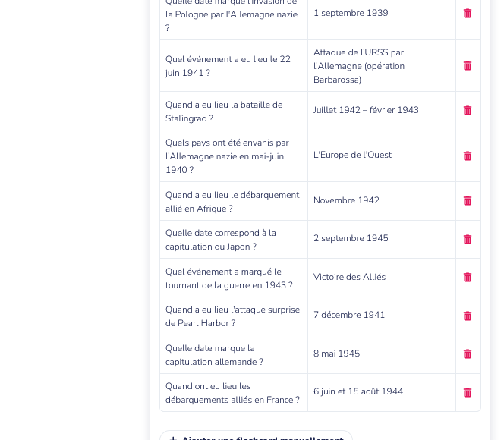Screen dimensions: 504x440
Task: Delete the débarquements en France flashcard
Action: coord(468,392)
